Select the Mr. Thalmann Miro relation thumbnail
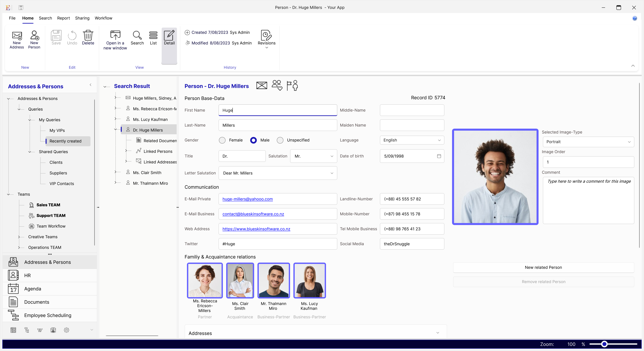 (274, 280)
